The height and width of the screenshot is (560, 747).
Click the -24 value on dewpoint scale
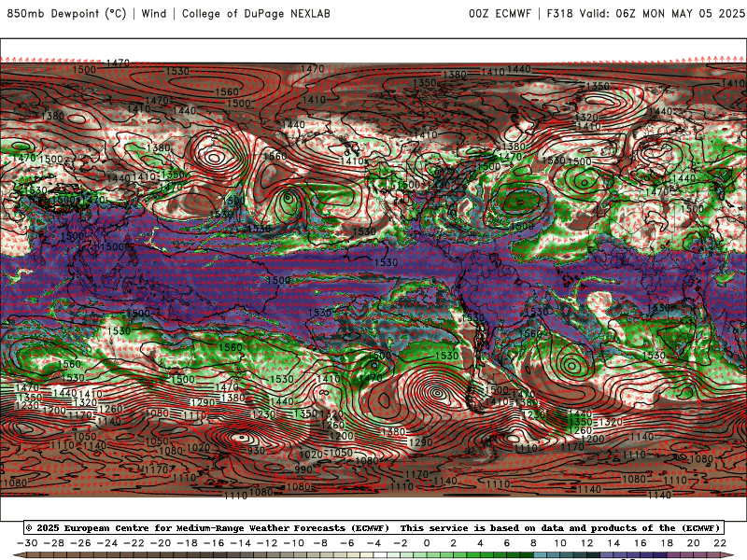pyautogui.click(x=107, y=543)
